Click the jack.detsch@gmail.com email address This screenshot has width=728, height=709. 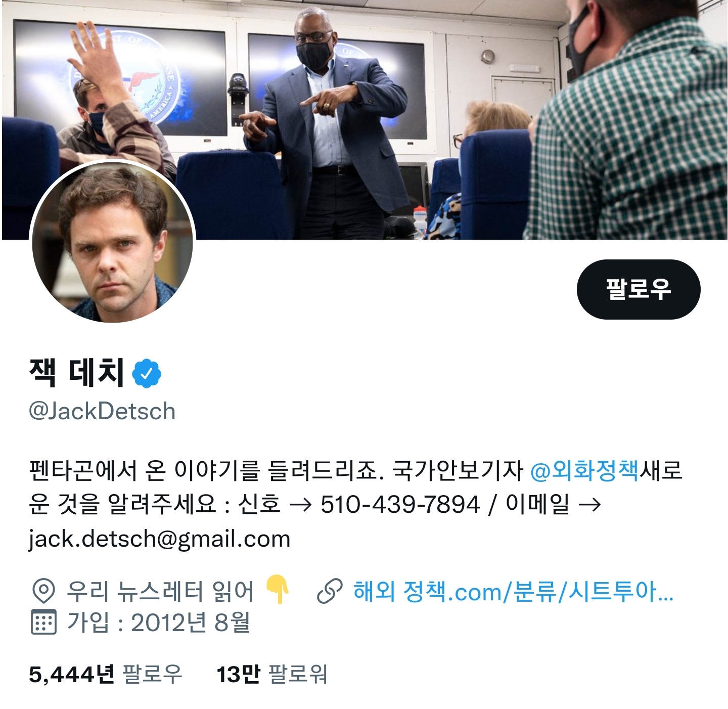[x=160, y=539]
